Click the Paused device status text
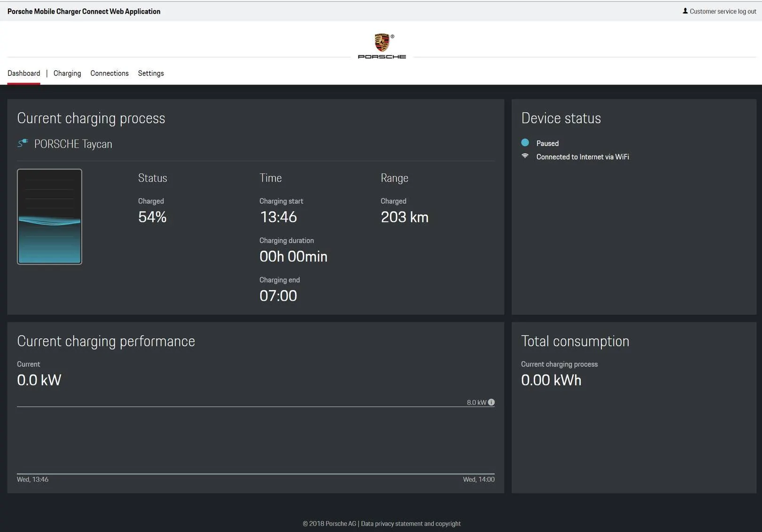 coord(547,143)
